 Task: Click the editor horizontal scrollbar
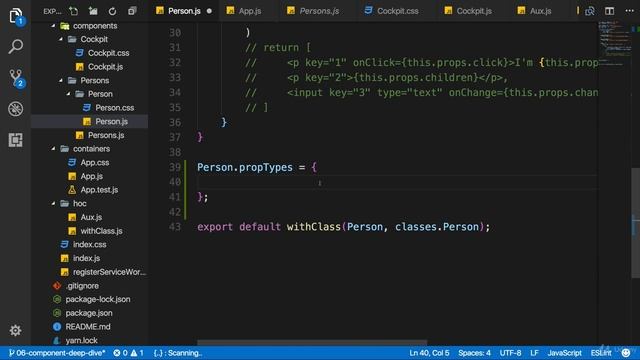(x=312, y=342)
